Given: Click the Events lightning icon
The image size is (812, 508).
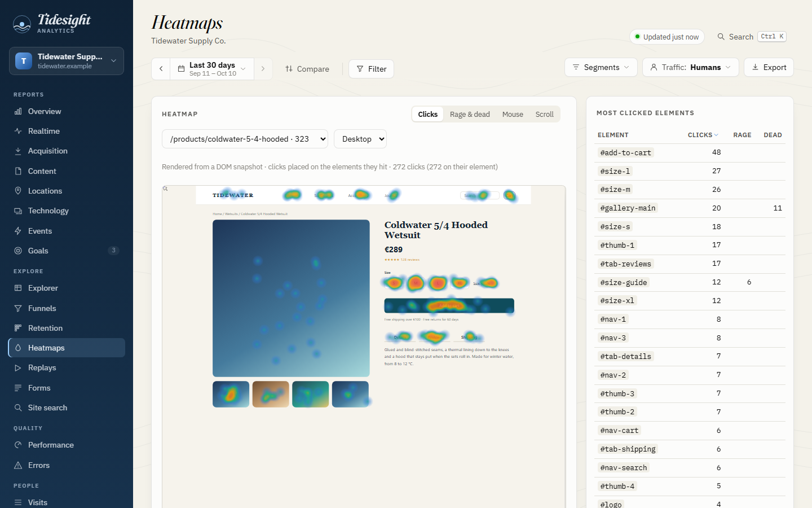Looking at the screenshot, I should coord(18,231).
